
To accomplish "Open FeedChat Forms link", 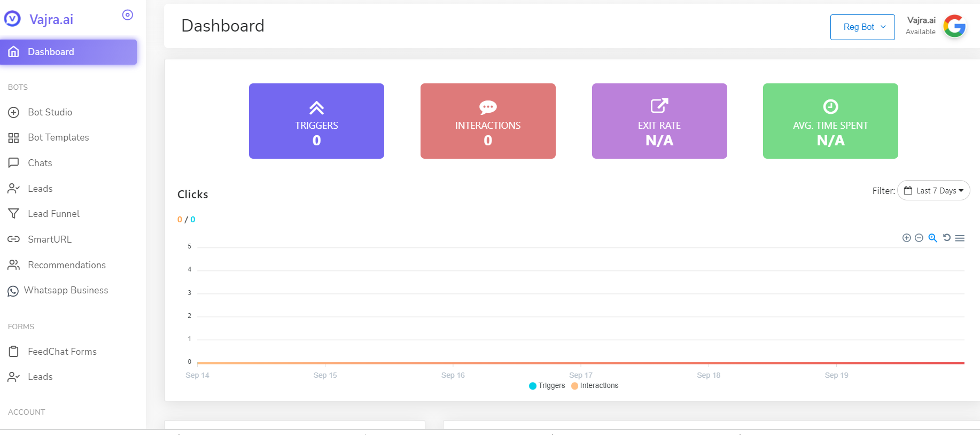I will (x=62, y=352).
